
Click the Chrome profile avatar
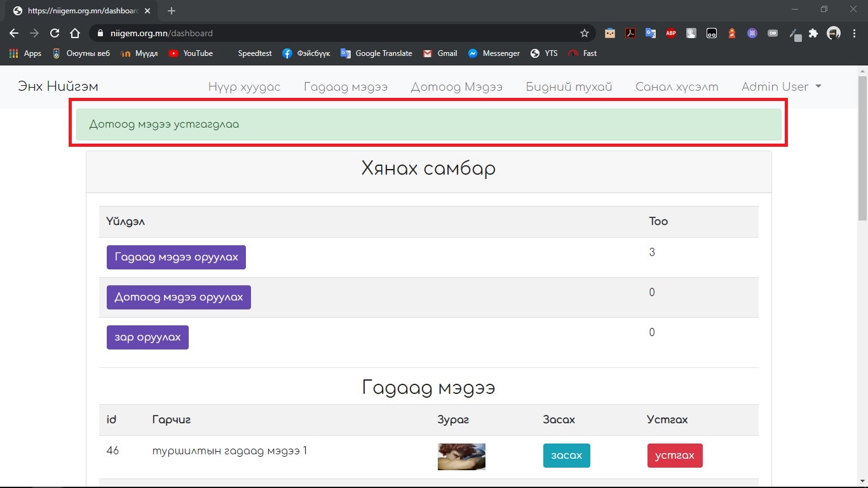pyautogui.click(x=834, y=33)
